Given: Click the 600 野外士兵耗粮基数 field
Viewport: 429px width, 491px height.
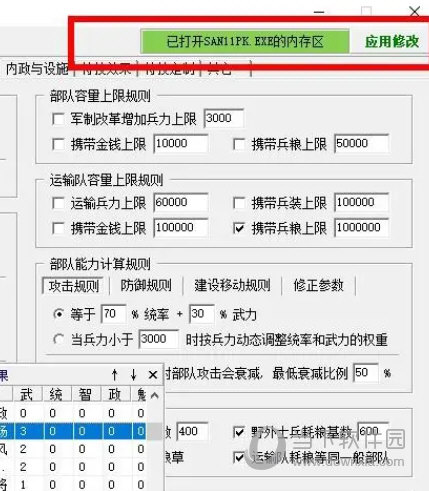Looking at the screenshot, I should click(x=373, y=431).
